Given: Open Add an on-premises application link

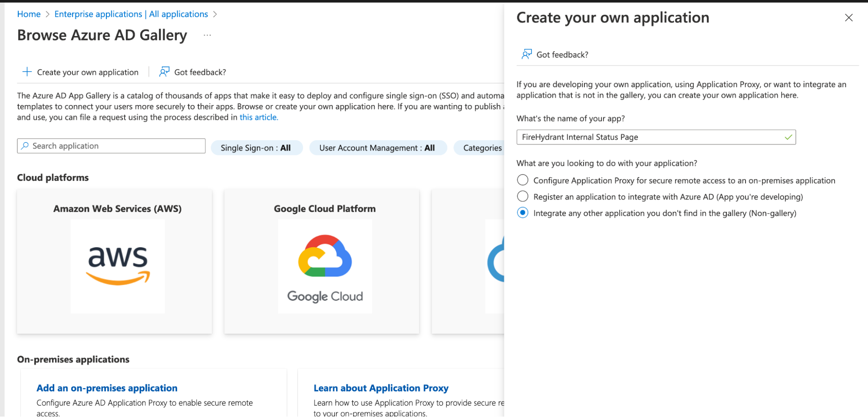Looking at the screenshot, I should (x=107, y=388).
